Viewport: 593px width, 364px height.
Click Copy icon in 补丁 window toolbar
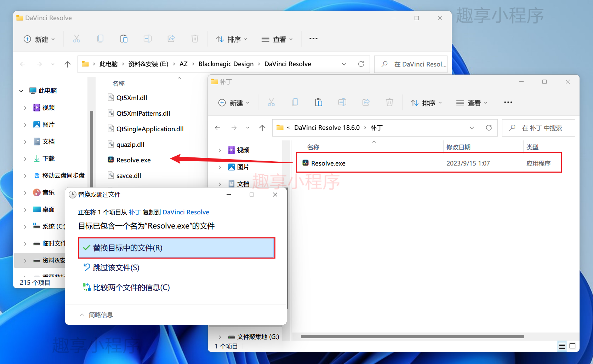pos(295,103)
